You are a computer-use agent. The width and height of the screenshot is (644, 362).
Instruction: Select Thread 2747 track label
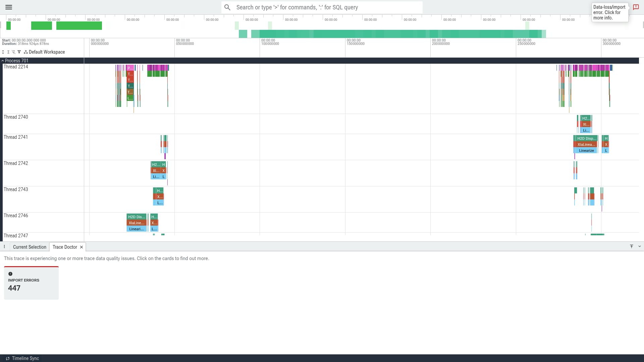[16, 236]
